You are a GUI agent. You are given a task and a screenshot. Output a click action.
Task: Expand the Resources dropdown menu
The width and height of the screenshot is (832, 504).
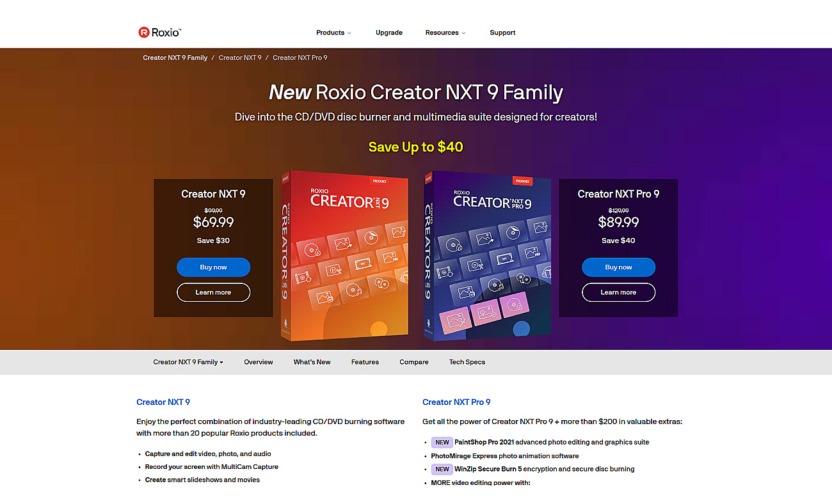tap(445, 33)
